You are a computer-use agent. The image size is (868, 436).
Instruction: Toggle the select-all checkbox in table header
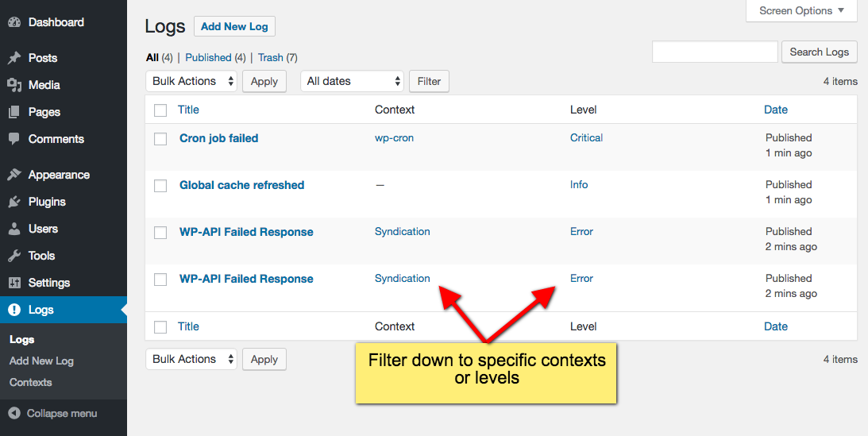pos(160,110)
